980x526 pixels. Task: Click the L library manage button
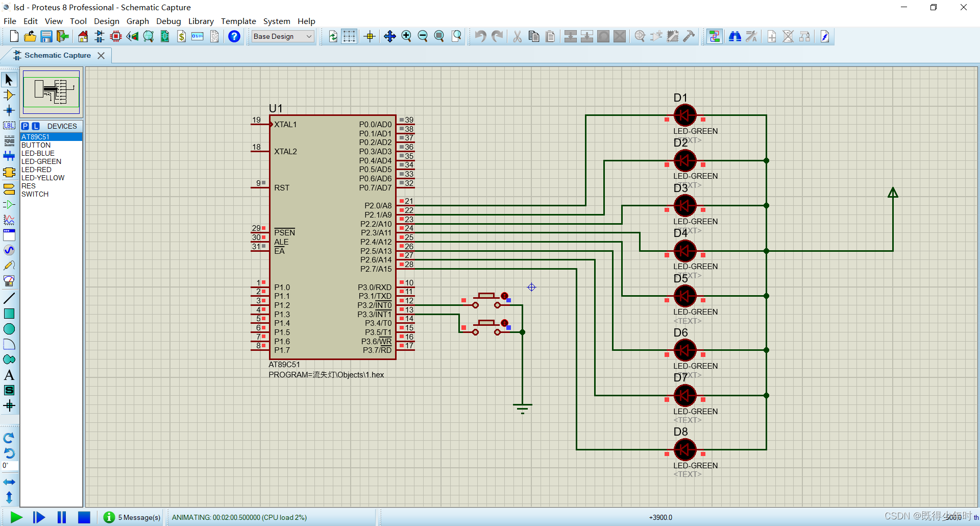pyautogui.click(x=36, y=126)
